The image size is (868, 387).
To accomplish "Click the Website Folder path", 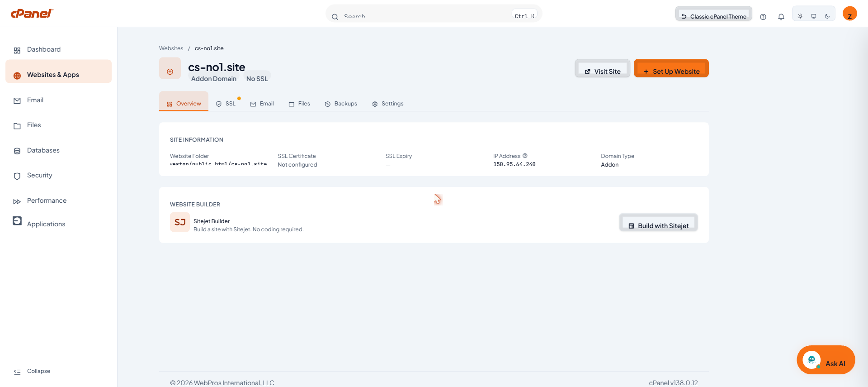I will tap(218, 164).
